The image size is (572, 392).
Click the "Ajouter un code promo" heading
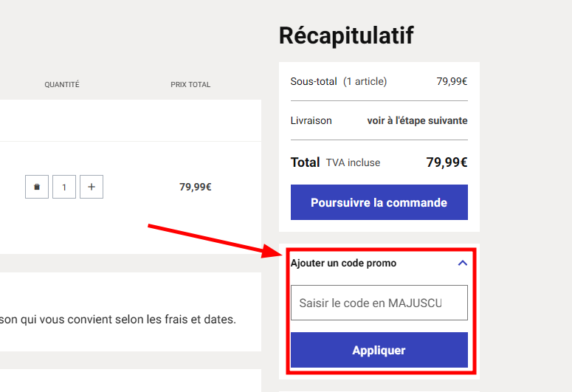343,263
